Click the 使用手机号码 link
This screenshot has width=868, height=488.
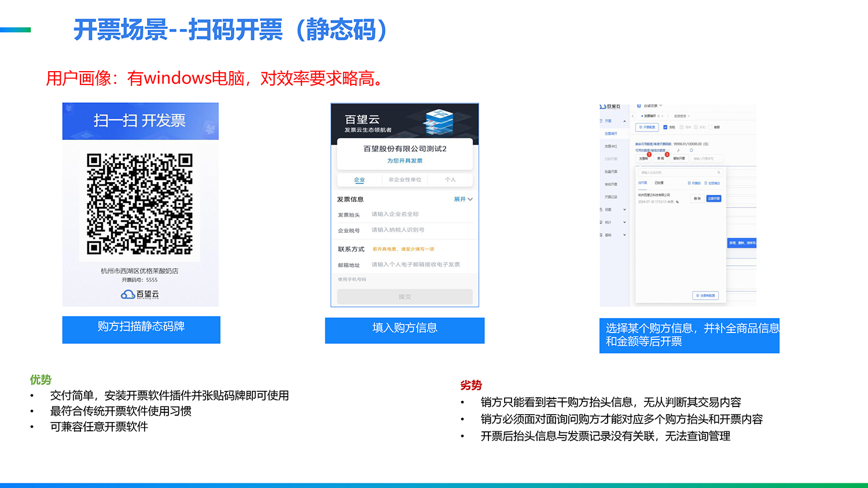click(x=352, y=279)
